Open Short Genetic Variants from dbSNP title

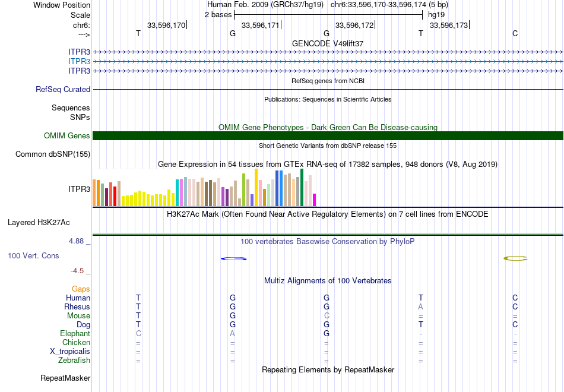coord(328,146)
